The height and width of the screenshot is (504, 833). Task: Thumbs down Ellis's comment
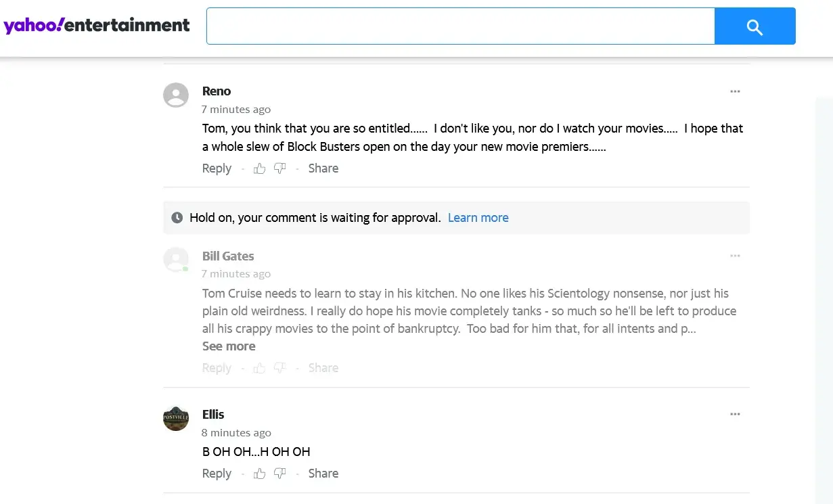click(279, 474)
